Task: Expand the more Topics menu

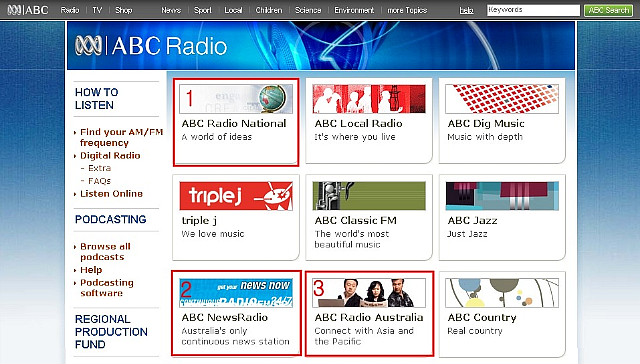Action: click(x=407, y=10)
